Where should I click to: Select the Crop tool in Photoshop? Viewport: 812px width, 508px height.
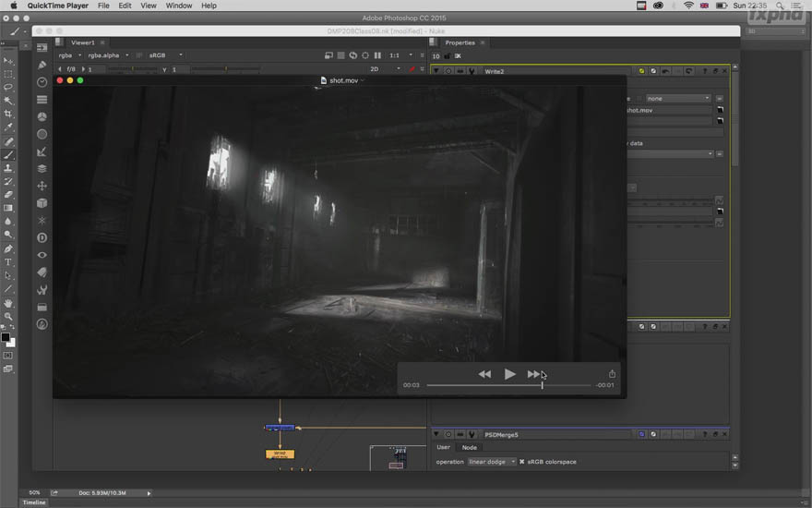[x=8, y=114]
